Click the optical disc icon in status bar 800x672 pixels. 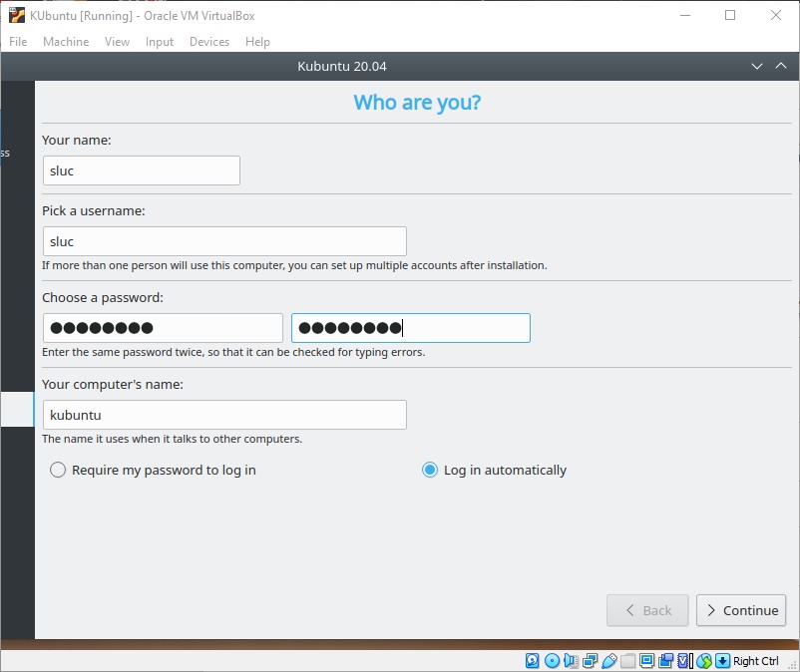pyautogui.click(x=552, y=661)
